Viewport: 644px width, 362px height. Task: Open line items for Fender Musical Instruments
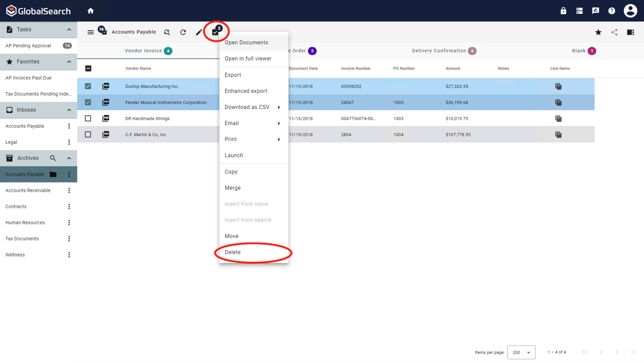[x=558, y=102]
